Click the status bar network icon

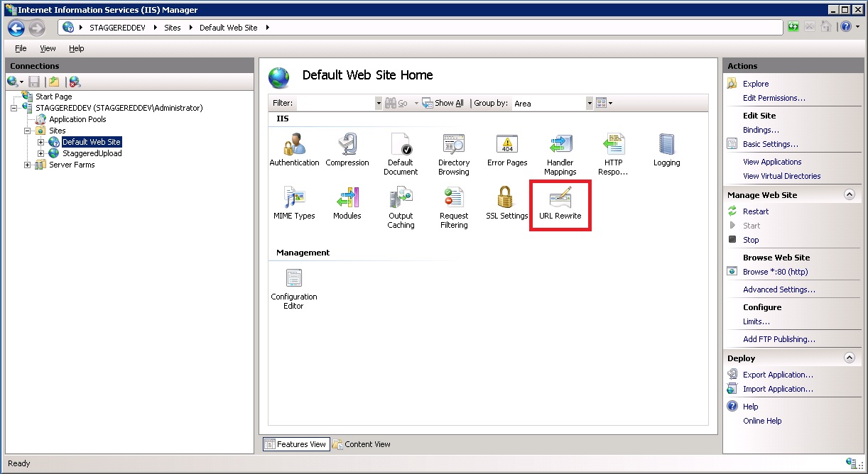tap(851, 463)
